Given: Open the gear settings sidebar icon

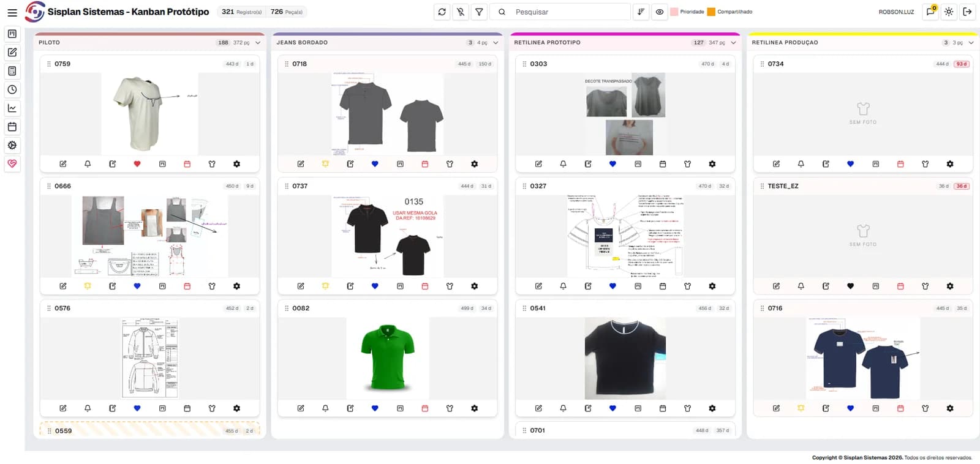Looking at the screenshot, I should click(x=12, y=145).
